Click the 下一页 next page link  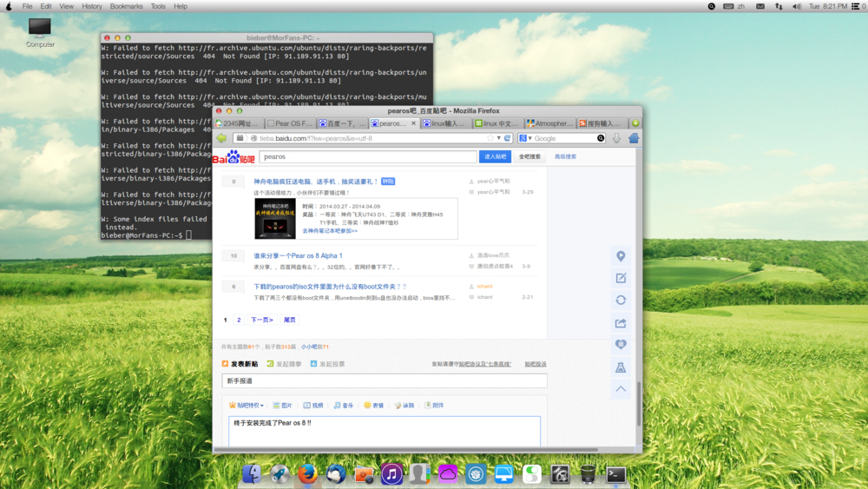coord(262,320)
